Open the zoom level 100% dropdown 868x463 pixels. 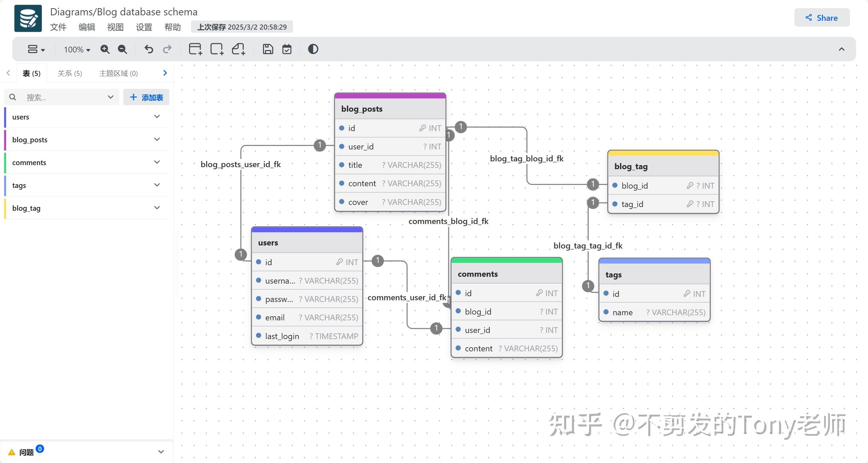[x=76, y=49]
